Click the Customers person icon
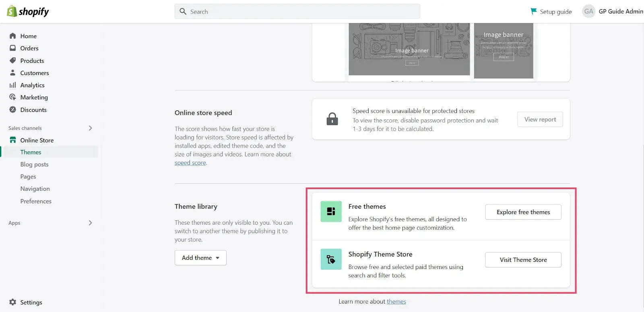The width and height of the screenshot is (644, 312). tap(13, 73)
